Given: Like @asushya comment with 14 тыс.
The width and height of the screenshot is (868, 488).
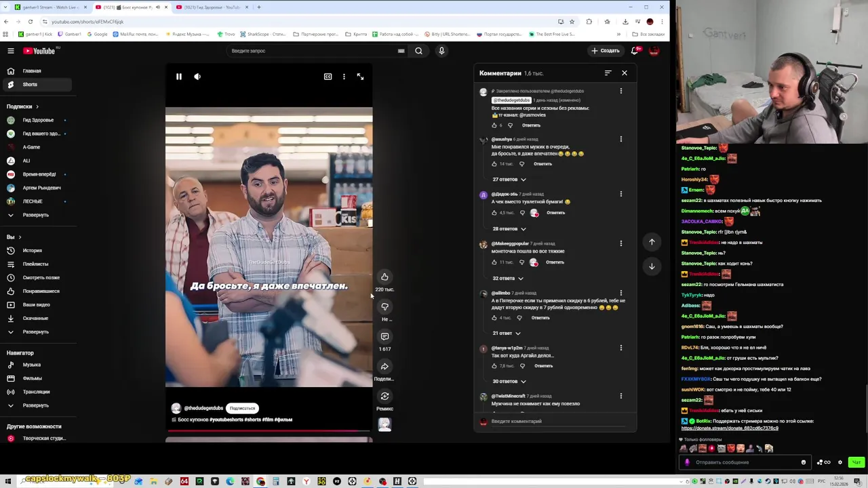Looking at the screenshot, I should click(494, 164).
